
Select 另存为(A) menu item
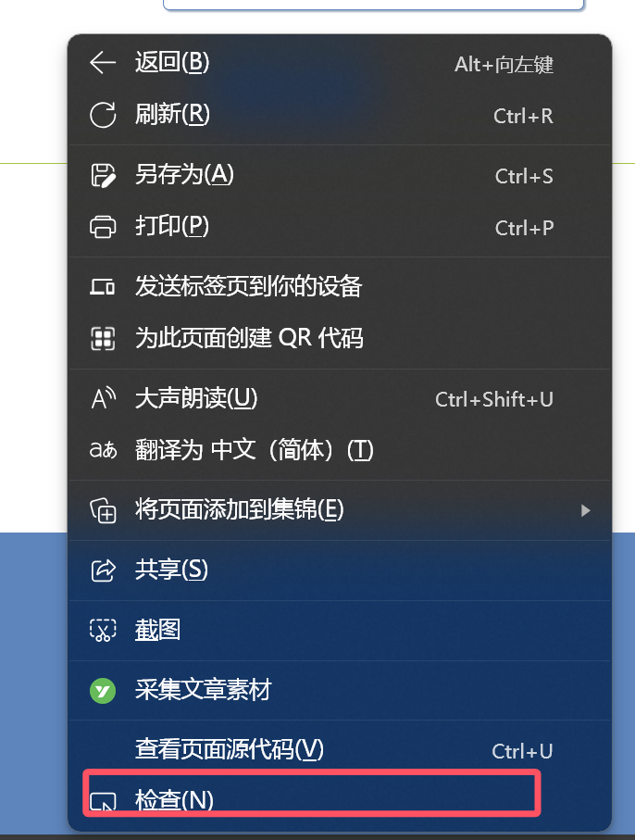click(x=340, y=175)
